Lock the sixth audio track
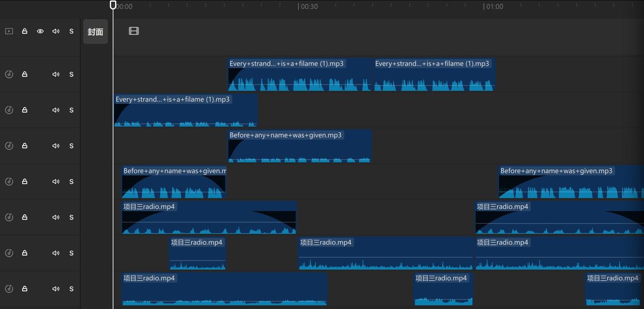This screenshot has width=644, height=309. (x=25, y=253)
